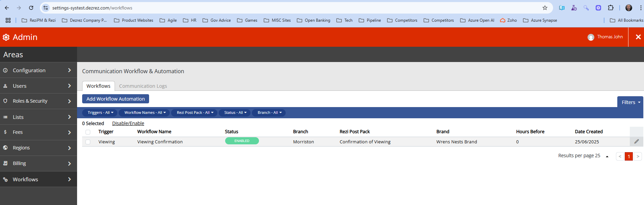Go to next page with the > arrow

click(638, 156)
